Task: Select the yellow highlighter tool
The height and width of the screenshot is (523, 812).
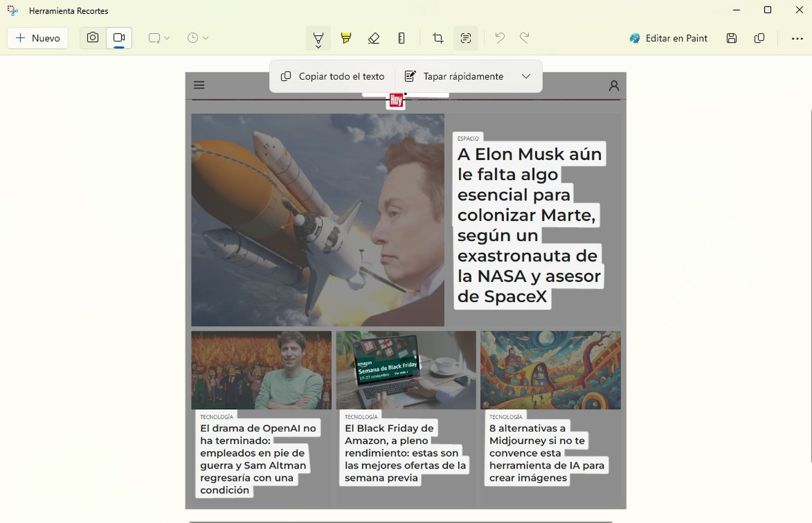Action: (346, 38)
